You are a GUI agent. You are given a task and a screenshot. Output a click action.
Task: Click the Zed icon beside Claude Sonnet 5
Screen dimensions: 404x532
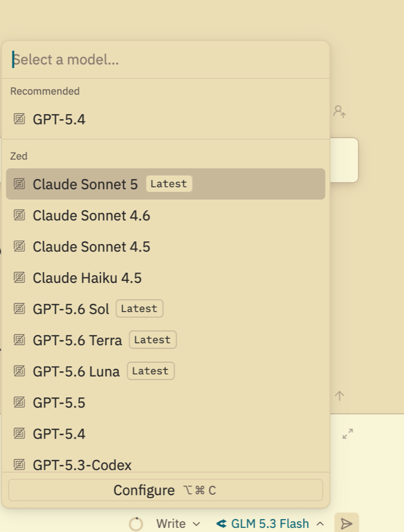coord(20,184)
